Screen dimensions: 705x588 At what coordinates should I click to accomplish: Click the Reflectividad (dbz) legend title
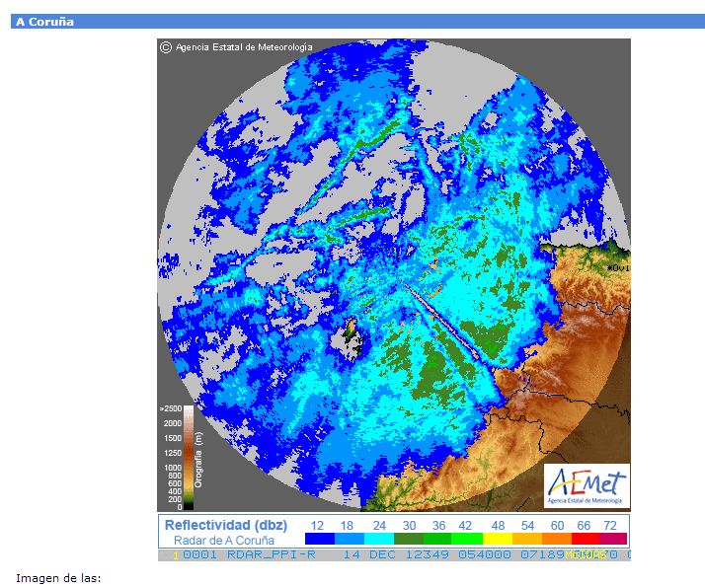click(225, 525)
